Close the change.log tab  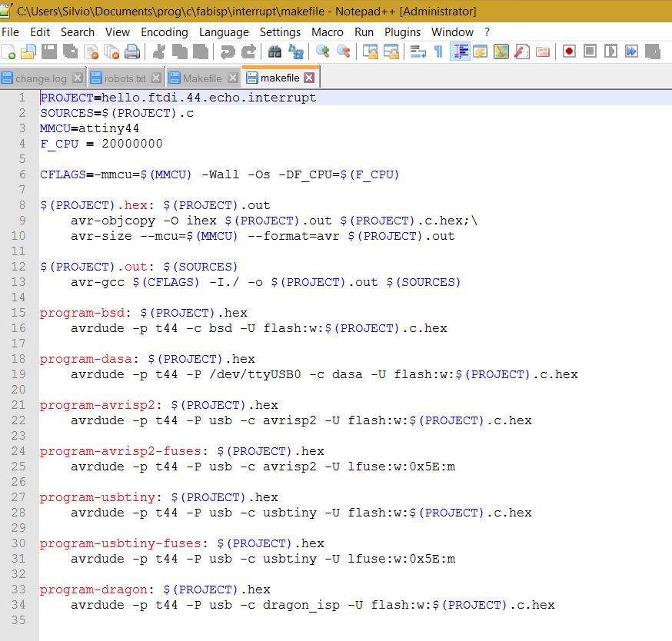coord(78,78)
